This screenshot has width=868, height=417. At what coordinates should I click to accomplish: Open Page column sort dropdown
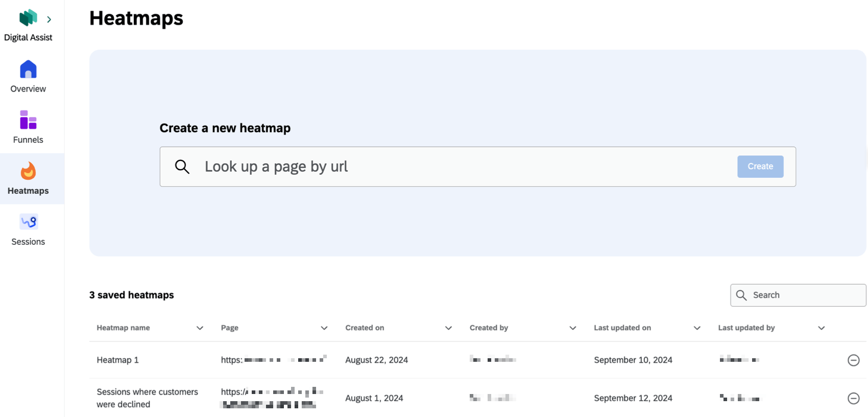pyautogui.click(x=324, y=328)
